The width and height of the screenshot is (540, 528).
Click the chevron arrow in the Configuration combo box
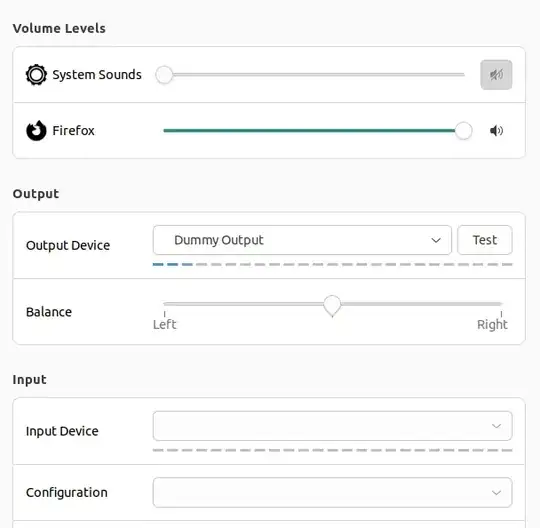(x=496, y=493)
